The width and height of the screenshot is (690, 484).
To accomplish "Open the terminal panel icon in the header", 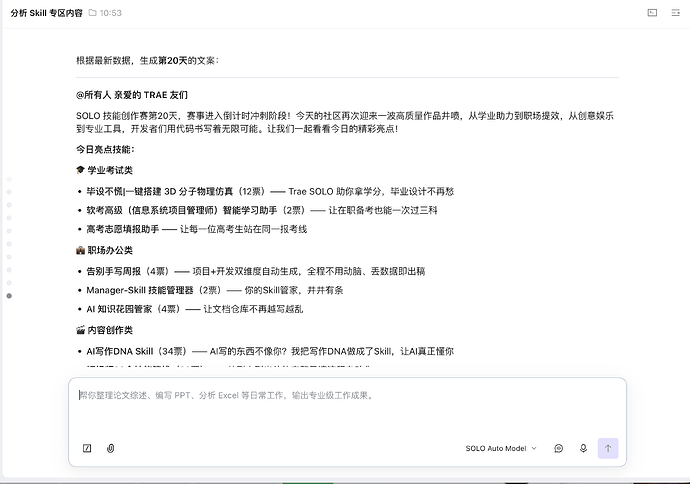I will pyautogui.click(x=652, y=13).
